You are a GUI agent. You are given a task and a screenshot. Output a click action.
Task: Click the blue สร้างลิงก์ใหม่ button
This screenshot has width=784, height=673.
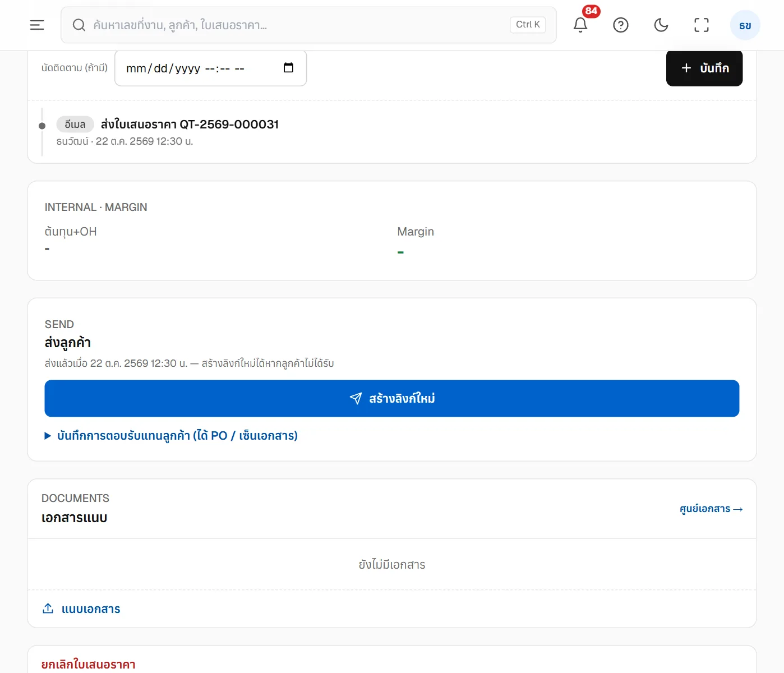(392, 399)
